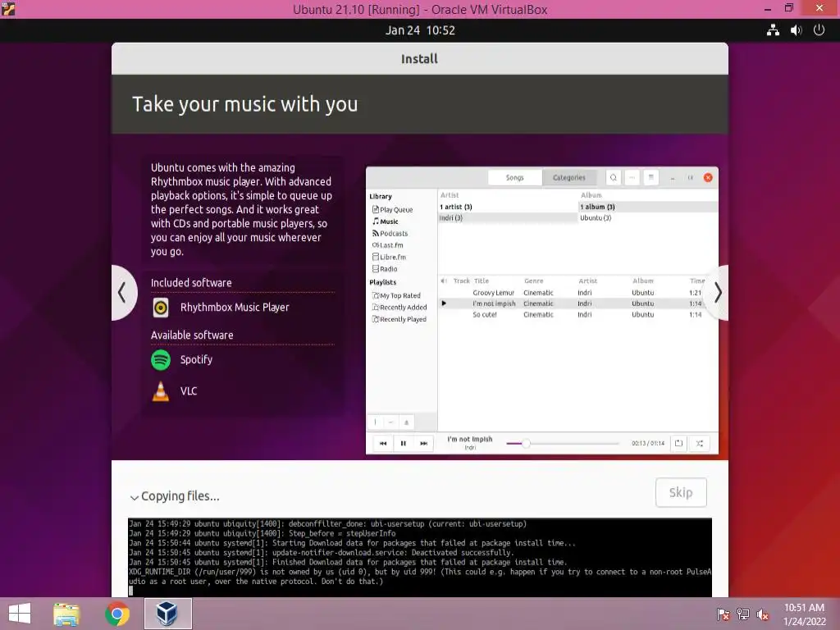Click the Spotify icon
Screen dimensions: 840x630
click(161, 360)
